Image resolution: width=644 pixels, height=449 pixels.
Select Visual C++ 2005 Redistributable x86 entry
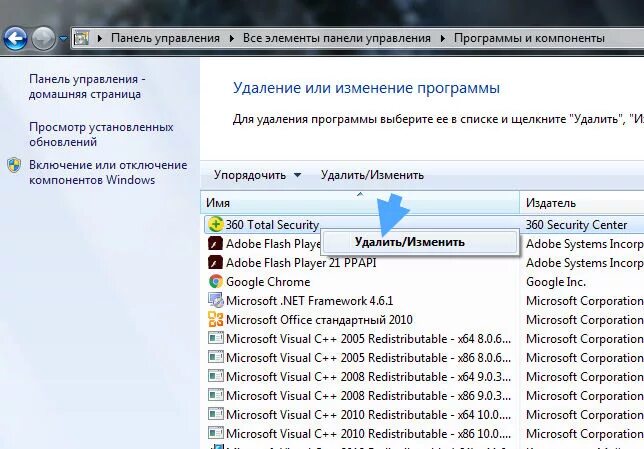[368, 357]
